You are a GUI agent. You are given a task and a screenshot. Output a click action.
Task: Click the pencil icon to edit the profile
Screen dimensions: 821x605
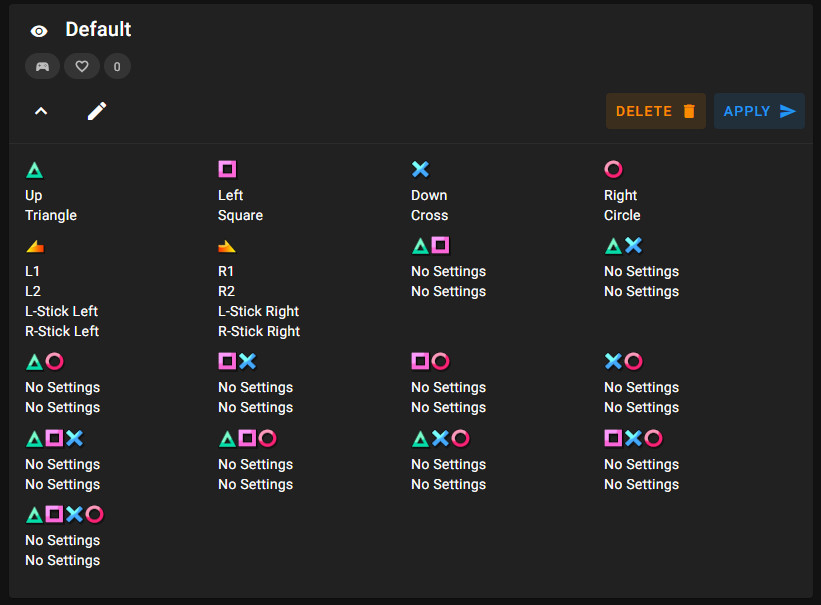pyautogui.click(x=97, y=110)
